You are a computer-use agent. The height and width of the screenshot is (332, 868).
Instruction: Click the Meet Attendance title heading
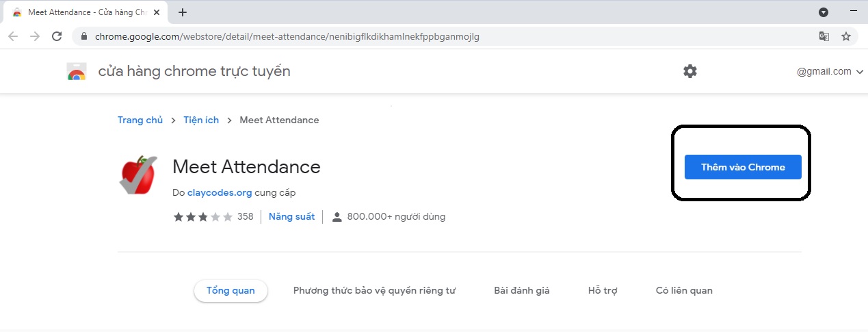click(246, 166)
